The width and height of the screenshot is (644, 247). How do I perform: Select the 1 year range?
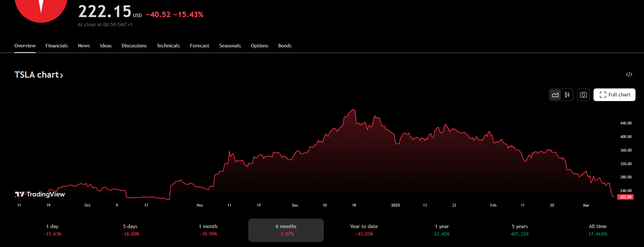442,230
